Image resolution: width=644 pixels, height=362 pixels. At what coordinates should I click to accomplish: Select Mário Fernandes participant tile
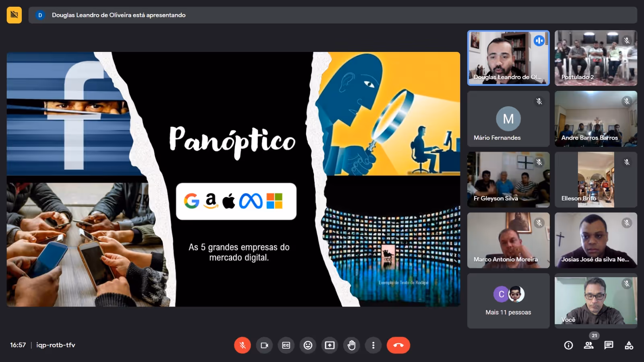508,119
